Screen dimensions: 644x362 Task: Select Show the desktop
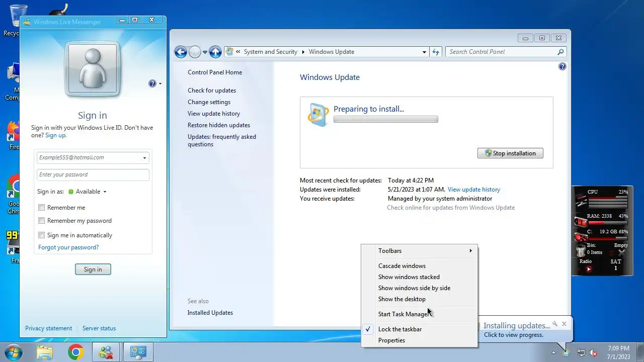tap(419, 299)
